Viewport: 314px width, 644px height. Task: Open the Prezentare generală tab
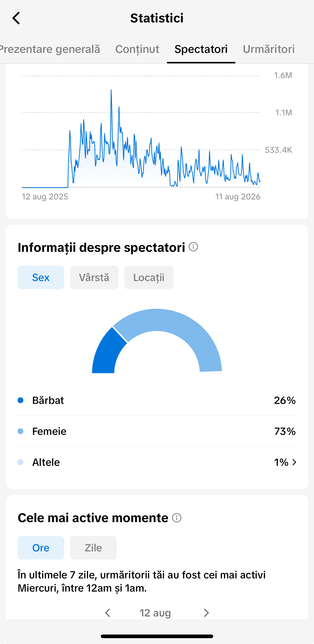click(50, 49)
